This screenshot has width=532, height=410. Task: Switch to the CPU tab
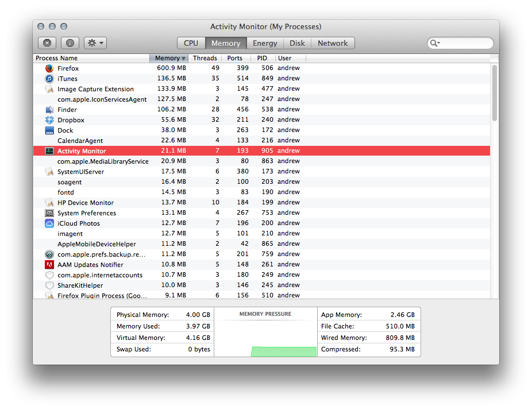tap(191, 42)
